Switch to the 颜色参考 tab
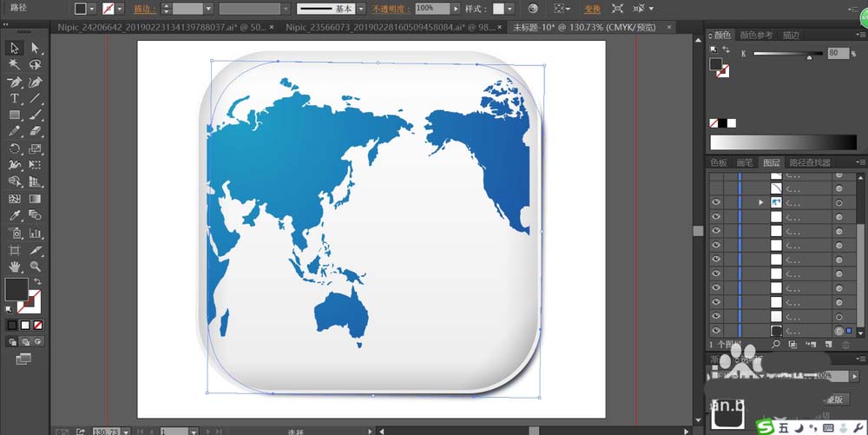Image resolution: width=868 pixels, height=435 pixels. (756, 35)
